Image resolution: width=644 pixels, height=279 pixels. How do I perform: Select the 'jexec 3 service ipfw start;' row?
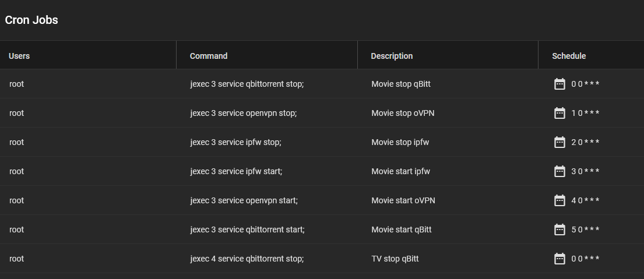click(x=322, y=171)
